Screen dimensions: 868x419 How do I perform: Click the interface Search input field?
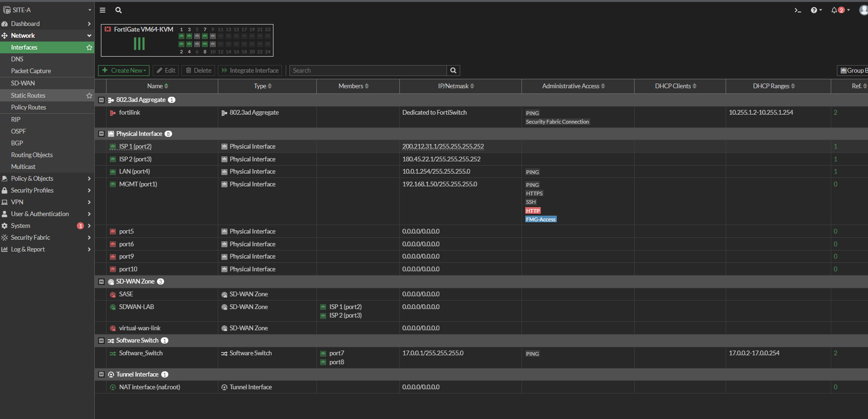click(368, 70)
